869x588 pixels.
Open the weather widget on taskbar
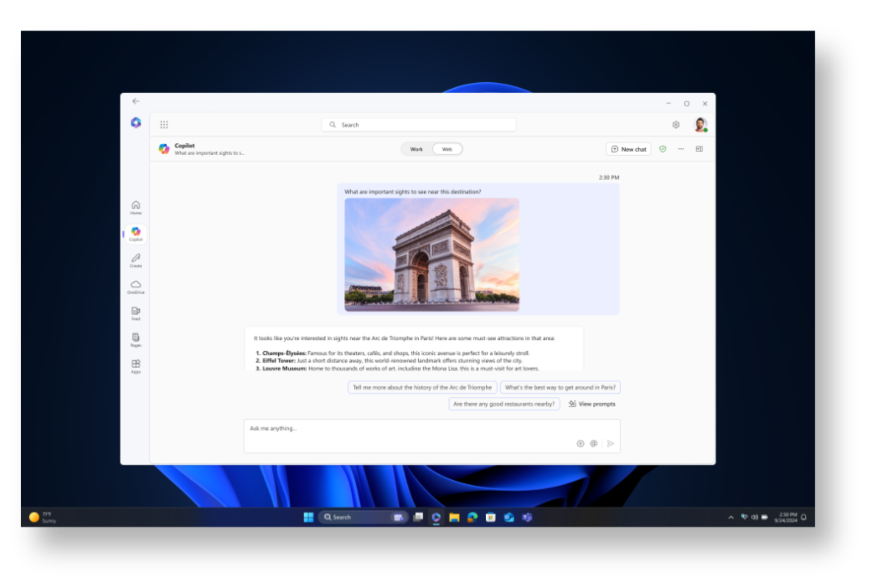point(42,517)
